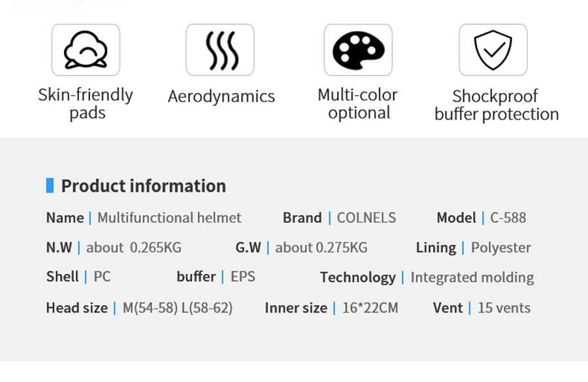The image size is (588, 382).
Task: Click the skin-friendly pads icon
Action: (x=86, y=50)
